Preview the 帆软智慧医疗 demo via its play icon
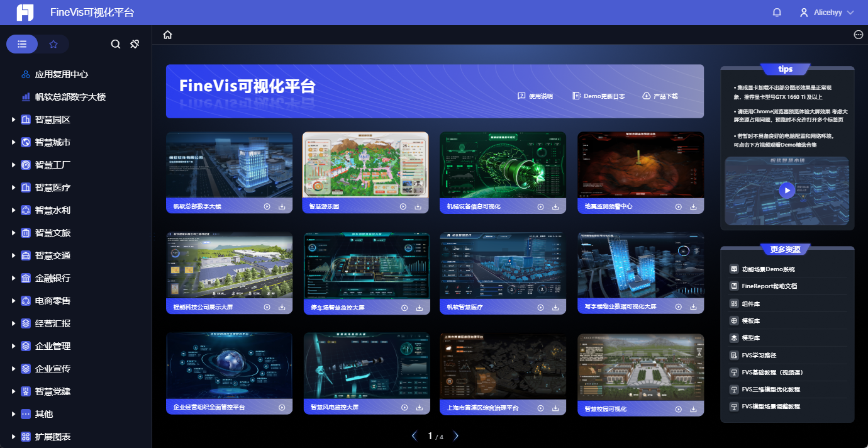The image size is (868, 448). pyautogui.click(x=540, y=307)
